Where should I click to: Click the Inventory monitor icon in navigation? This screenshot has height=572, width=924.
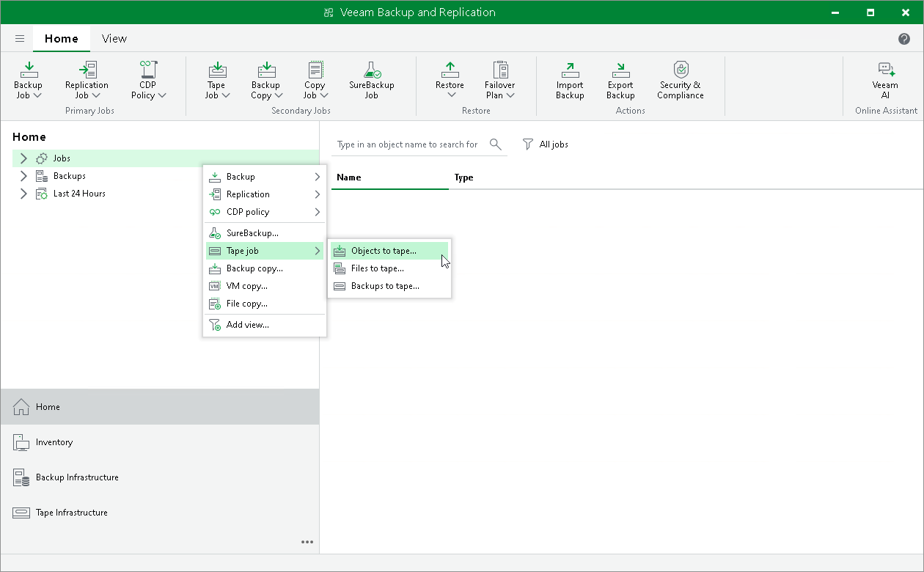tap(21, 442)
